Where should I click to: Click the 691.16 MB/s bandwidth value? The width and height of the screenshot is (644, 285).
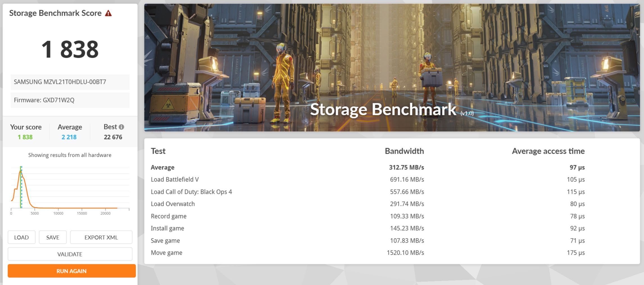tap(407, 180)
